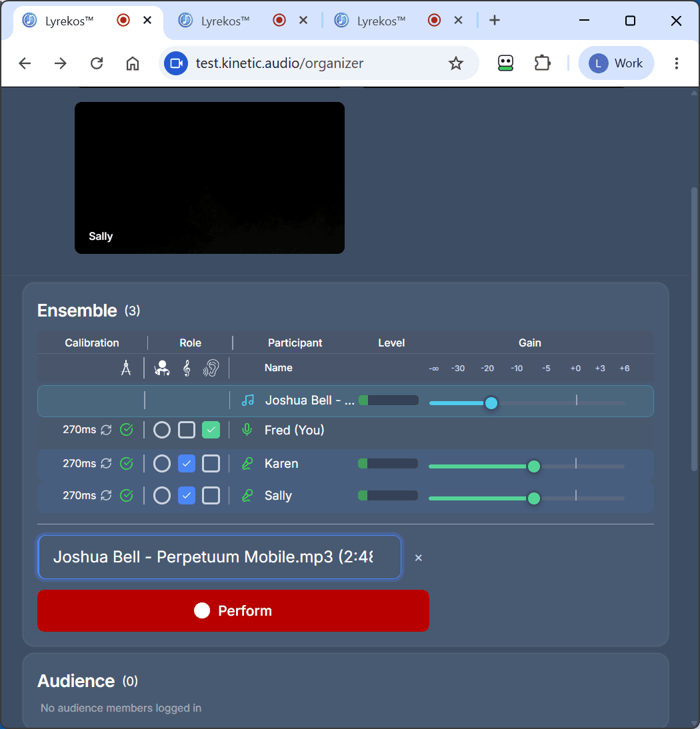Screen dimensions: 700x729
Task: Recalibrate latency for Karen's row
Action: coord(107,464)
